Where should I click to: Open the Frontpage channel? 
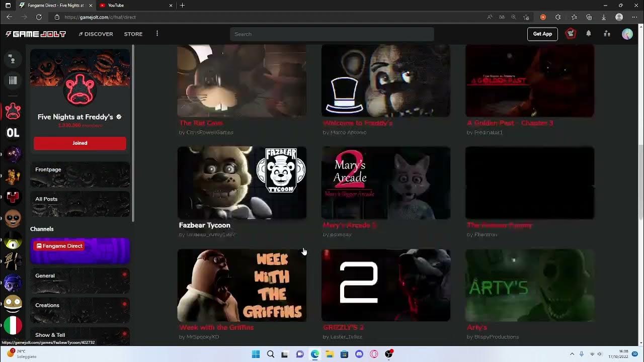coord(80,174)
